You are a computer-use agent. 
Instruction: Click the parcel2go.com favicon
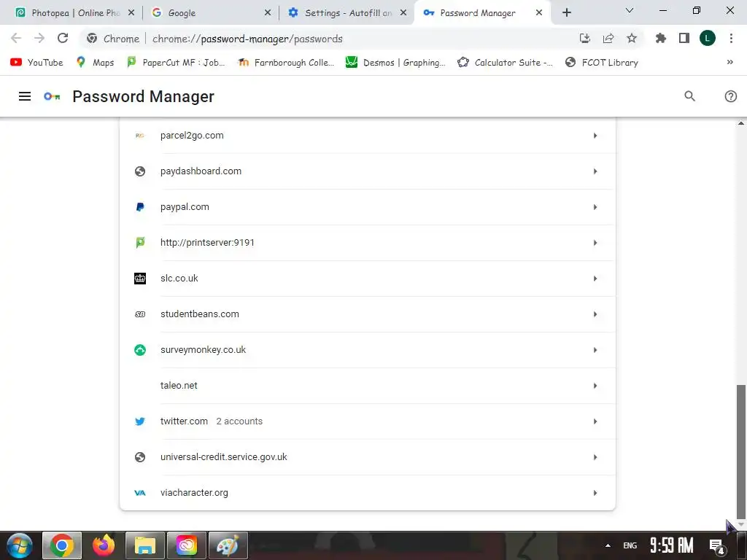tap(139, 136)
